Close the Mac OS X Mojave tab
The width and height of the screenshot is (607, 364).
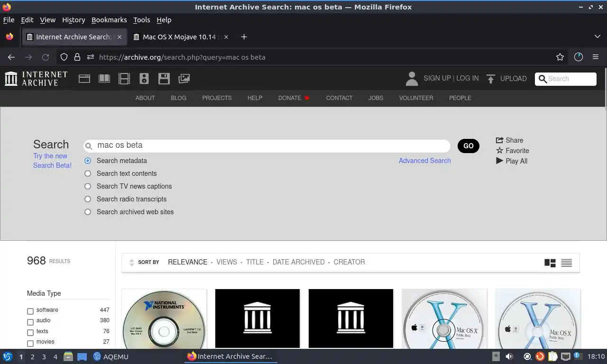(x=226, y=37)
